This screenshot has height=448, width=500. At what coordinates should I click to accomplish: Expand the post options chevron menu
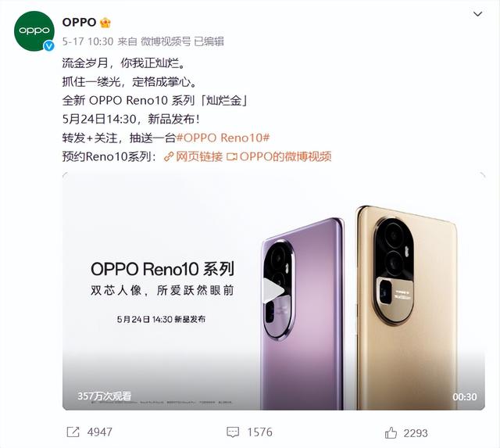[477, 14]
